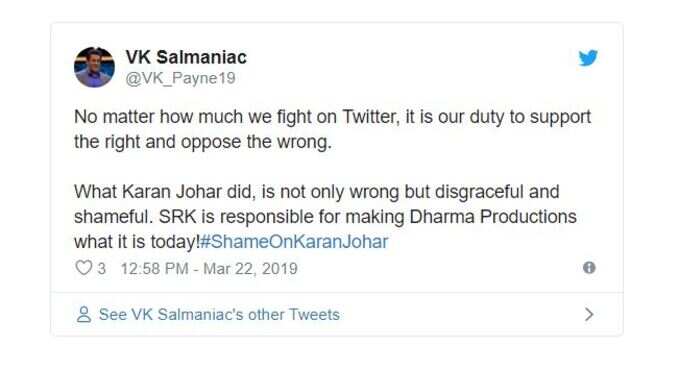This screenshot has width=680, height=371.
Task: Open the VK Salmaniac profile picture
Action: (x=94, y=67)
